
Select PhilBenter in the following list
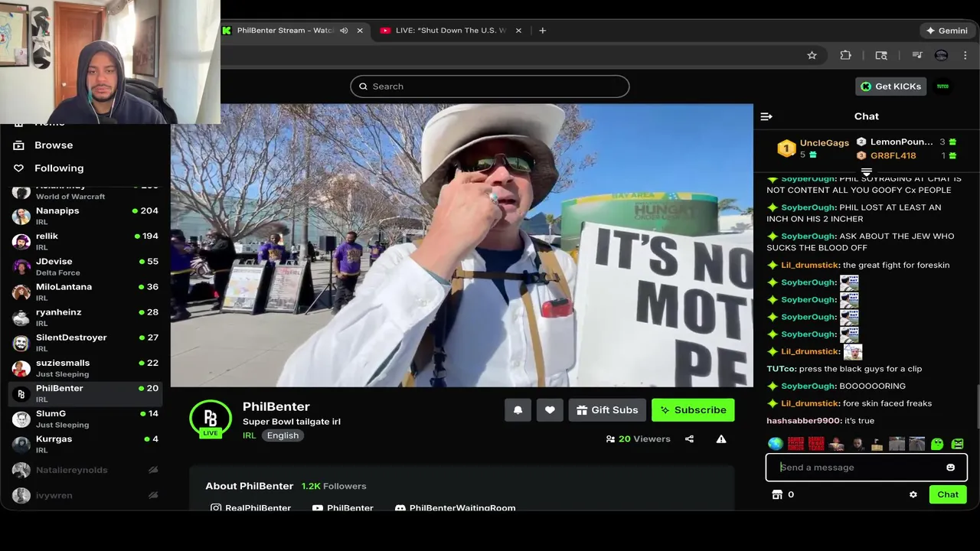86,393
